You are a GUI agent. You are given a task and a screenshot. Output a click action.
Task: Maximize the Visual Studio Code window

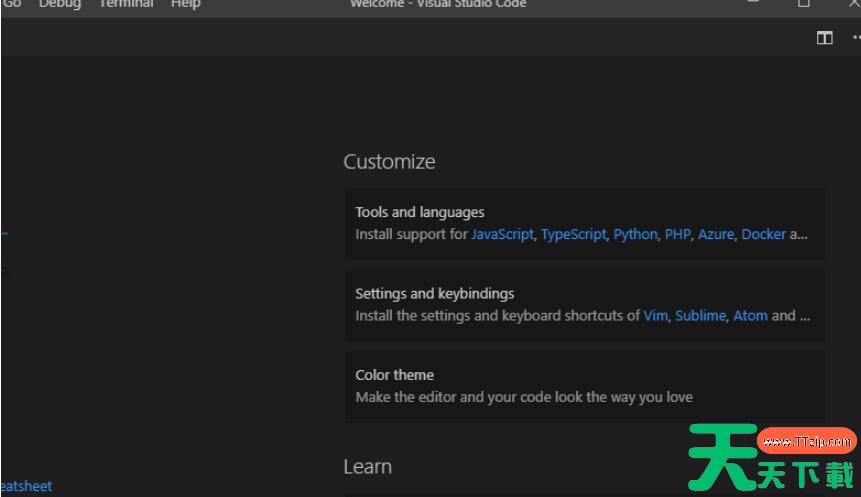[x=803, y=4]
